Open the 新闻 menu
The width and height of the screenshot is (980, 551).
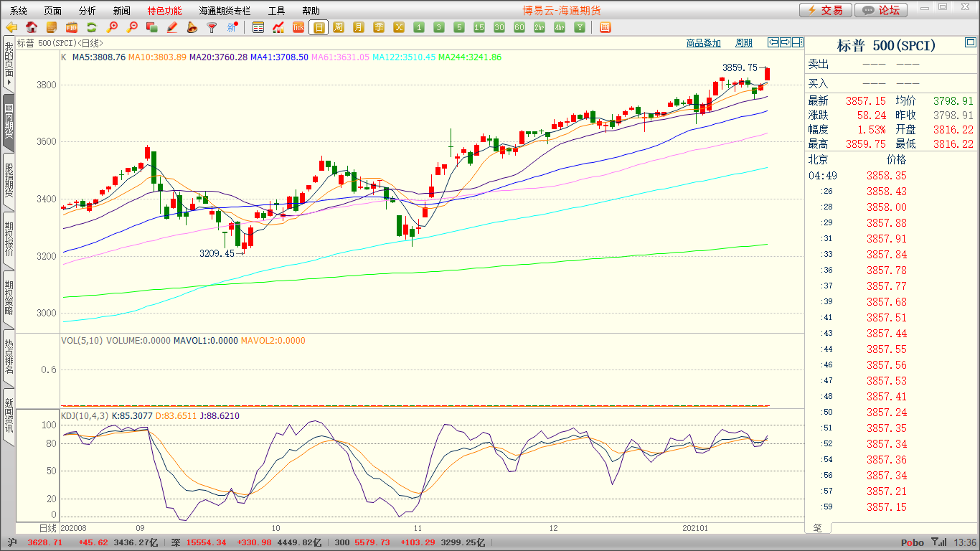pyautogui.click(x=122, y=11)
